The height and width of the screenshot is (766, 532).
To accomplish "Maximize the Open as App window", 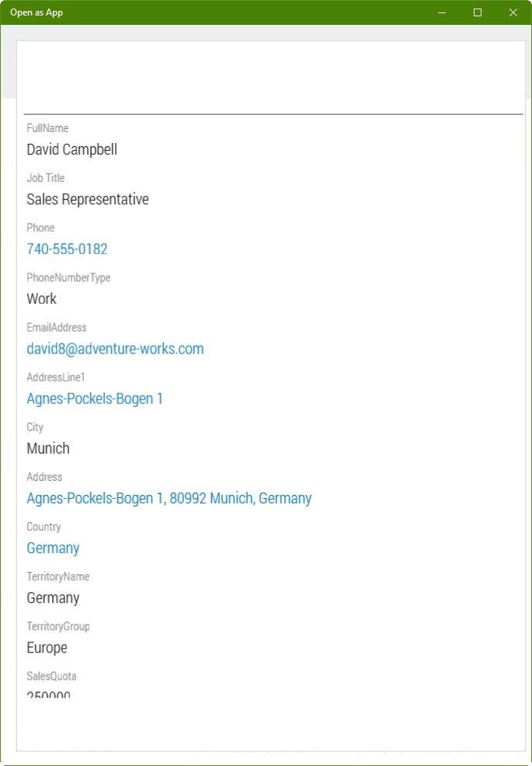I will pyautogui.click(x=478, y=12).
